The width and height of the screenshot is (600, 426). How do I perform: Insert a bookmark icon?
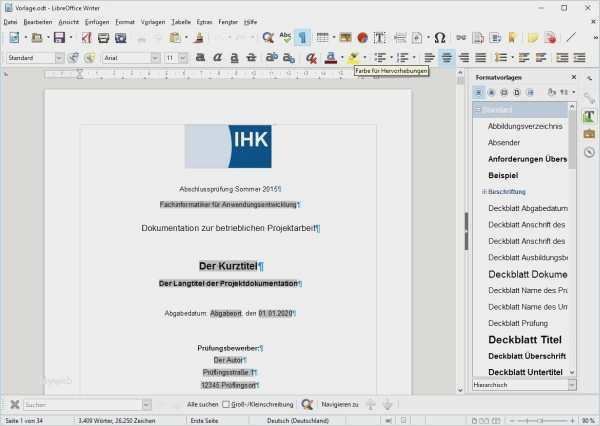[x=512, y=38]
